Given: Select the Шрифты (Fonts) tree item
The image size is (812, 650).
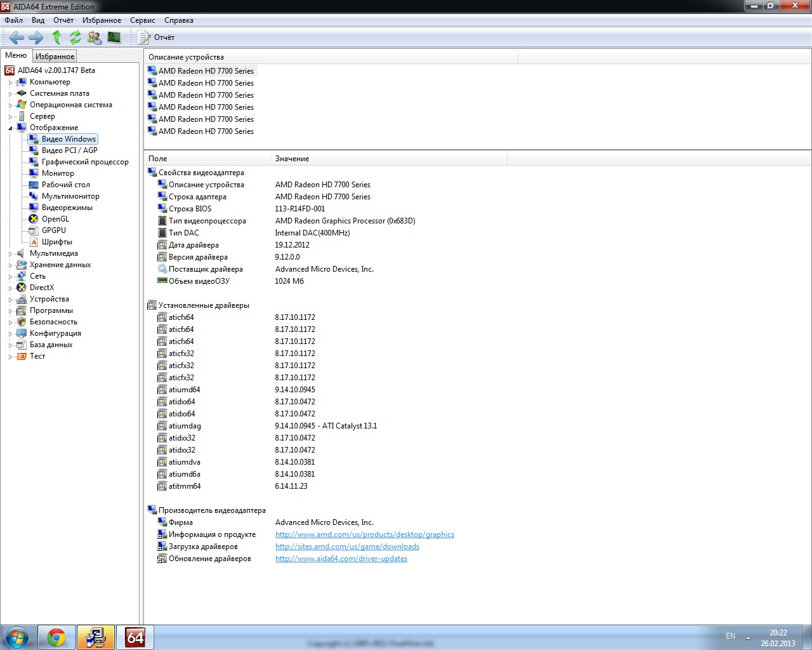Looking at the screenshot, I should [x=56, y=242].
